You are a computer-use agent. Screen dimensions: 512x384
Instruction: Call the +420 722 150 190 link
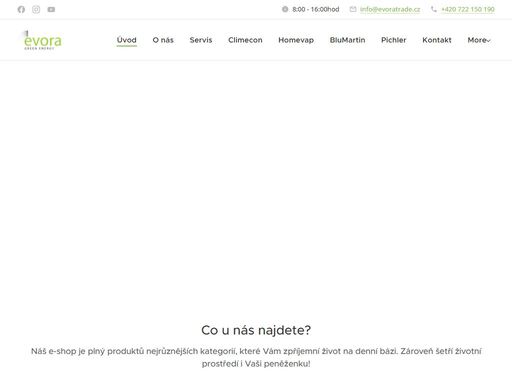pos(468,9)
